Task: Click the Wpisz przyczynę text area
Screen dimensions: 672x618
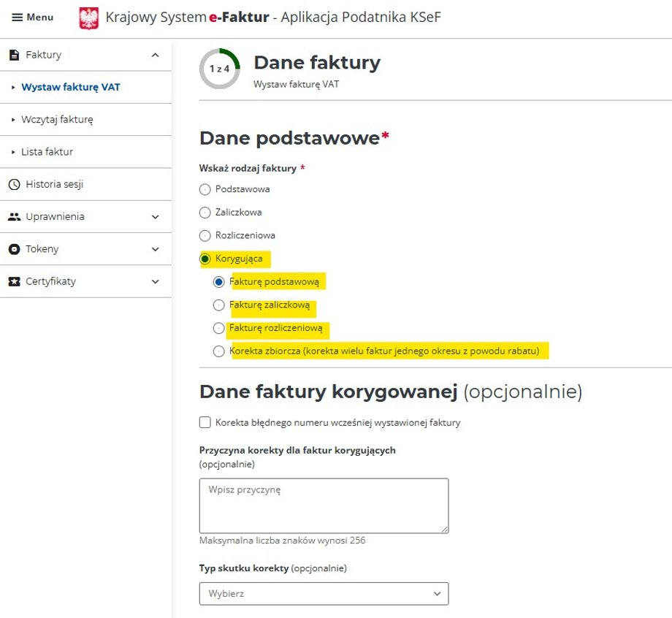Action: pos(324,504)
